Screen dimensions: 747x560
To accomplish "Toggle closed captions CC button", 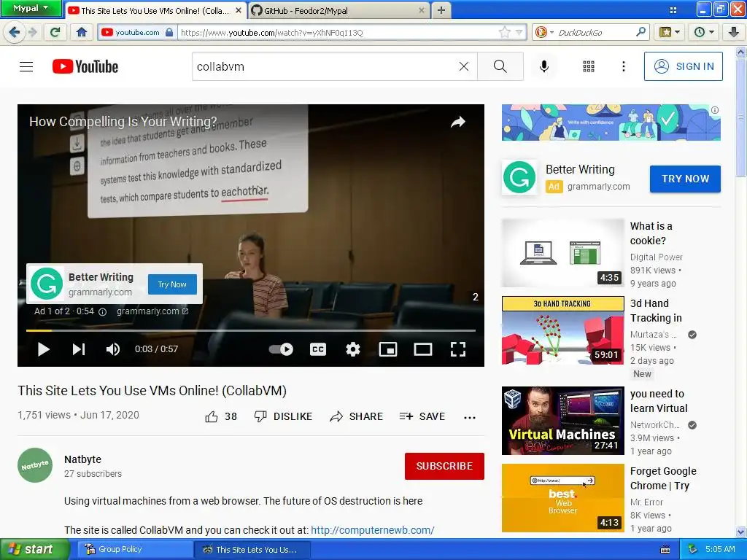I will click(318, 349).
